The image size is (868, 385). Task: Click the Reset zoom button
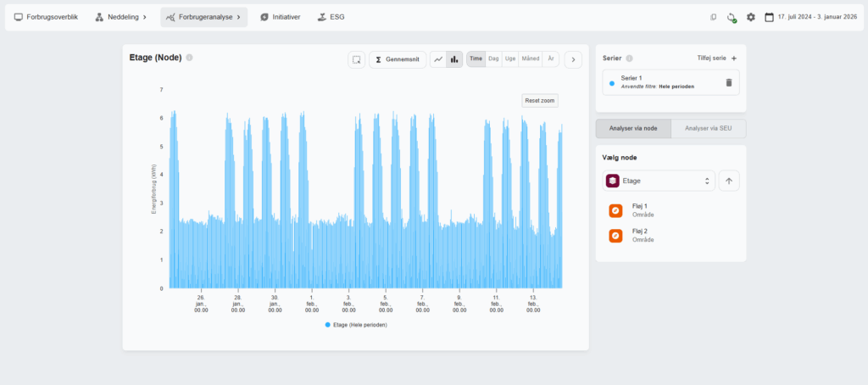coord(540,101)
